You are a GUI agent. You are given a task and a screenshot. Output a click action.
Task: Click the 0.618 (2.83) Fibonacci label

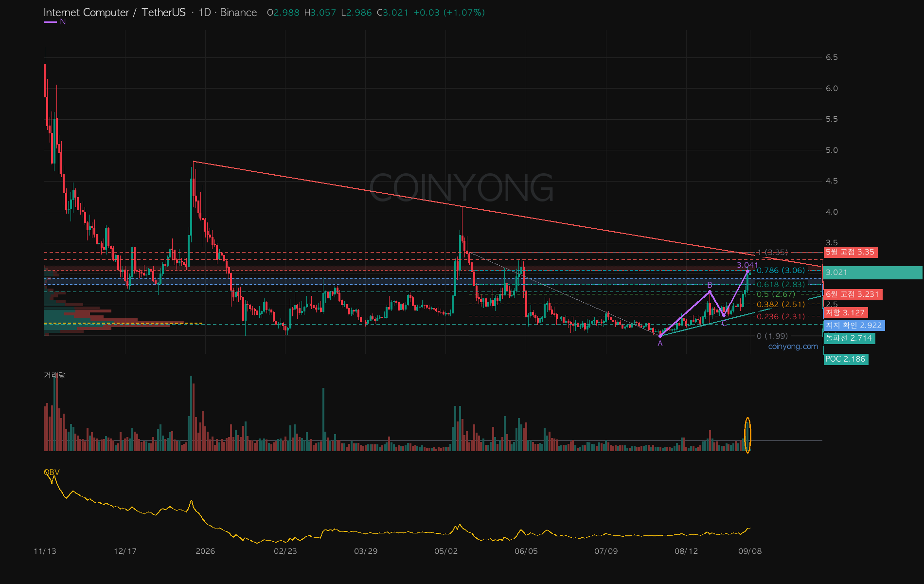click(x=781, y=285)
